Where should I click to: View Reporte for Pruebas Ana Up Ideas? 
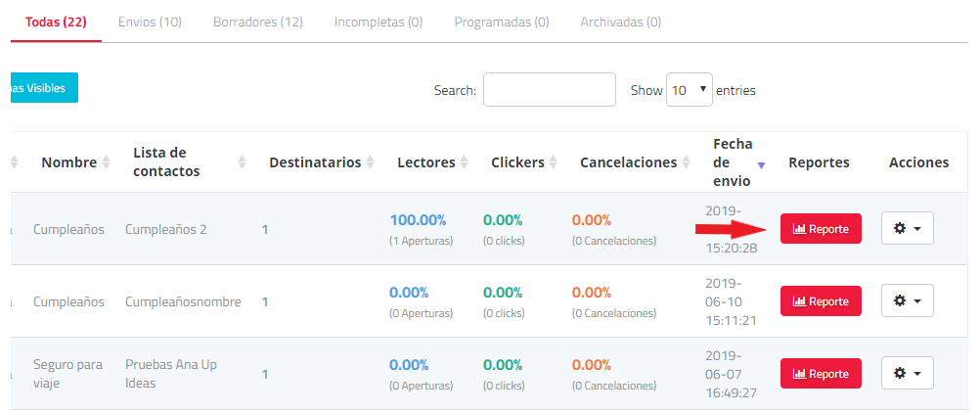(821, 374)
